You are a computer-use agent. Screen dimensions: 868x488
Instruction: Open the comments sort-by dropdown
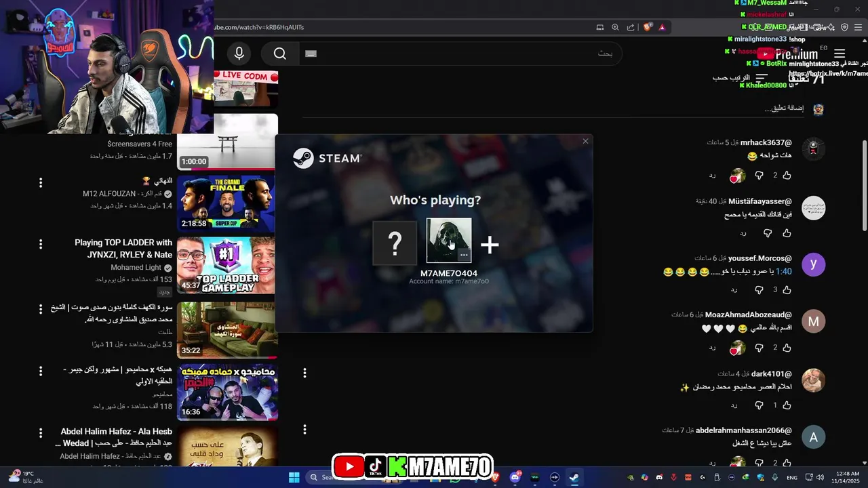click(x=741, y=78)
